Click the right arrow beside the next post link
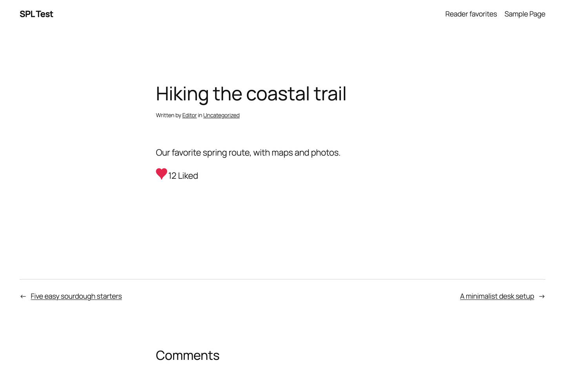The height and width of the screenshot is (392, 565). [542, 296]
